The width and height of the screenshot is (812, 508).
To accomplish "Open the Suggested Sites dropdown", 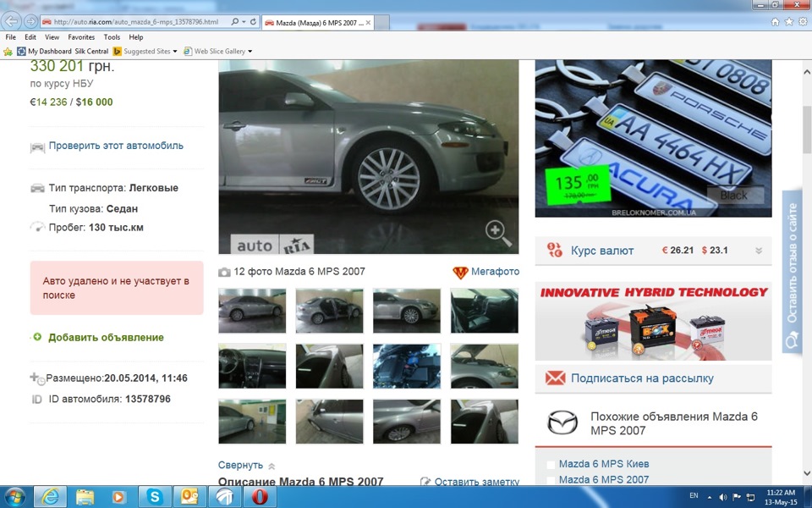I will [x=174, y=52].
